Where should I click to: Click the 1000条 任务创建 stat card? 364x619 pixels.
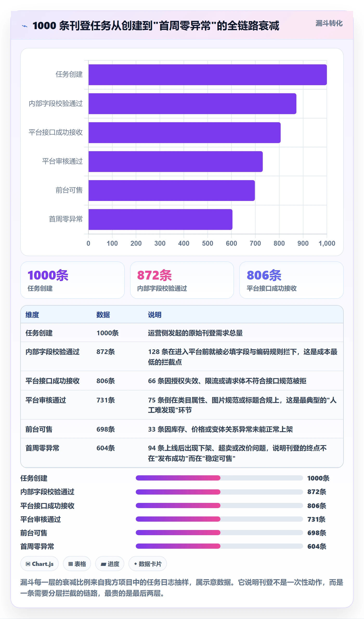73,280
